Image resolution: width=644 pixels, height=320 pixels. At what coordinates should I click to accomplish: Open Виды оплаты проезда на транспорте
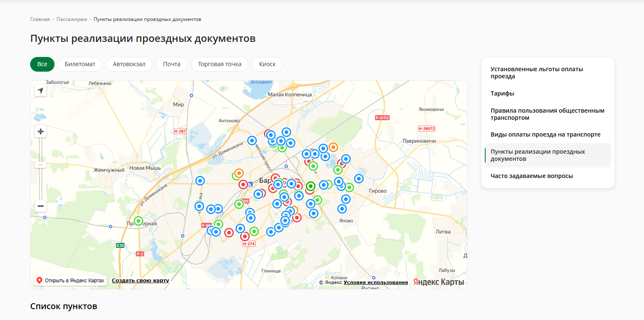tap(546, 135)
